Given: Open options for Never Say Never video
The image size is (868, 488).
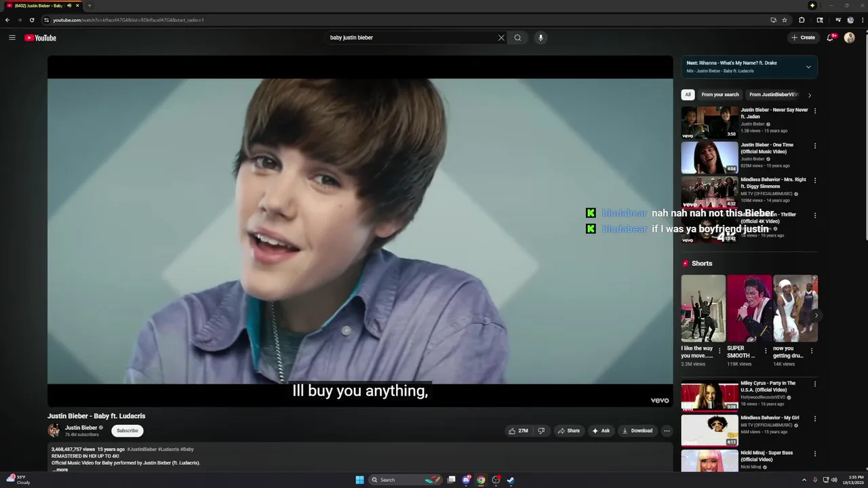Looking at the screenshot, I should click(x=814, y=110).
